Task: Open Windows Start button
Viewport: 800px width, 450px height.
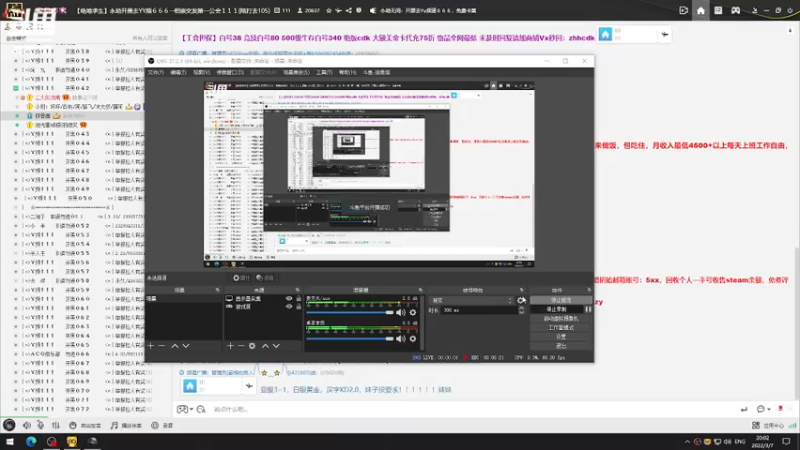Action: coord(9,441)
